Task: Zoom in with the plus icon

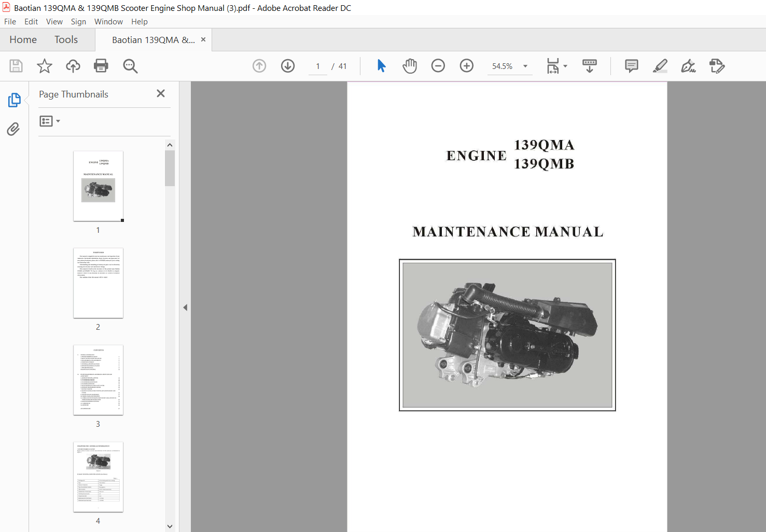Action: click(x=467, y=66)
